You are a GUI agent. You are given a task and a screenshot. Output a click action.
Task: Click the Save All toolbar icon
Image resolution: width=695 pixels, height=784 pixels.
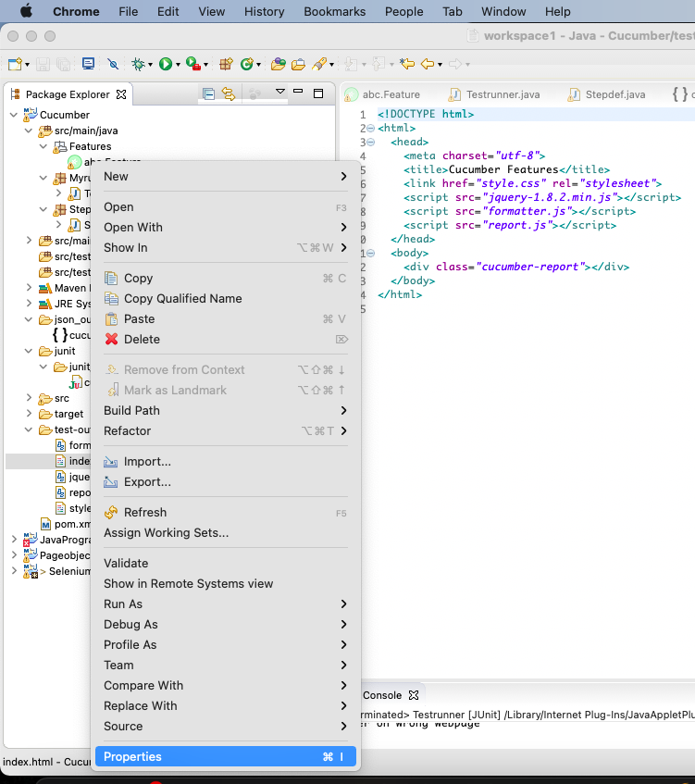coord(64,64)
